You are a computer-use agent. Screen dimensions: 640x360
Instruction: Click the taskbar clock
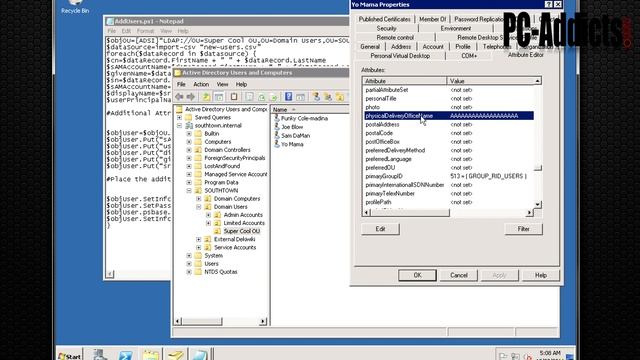[549, 354]
